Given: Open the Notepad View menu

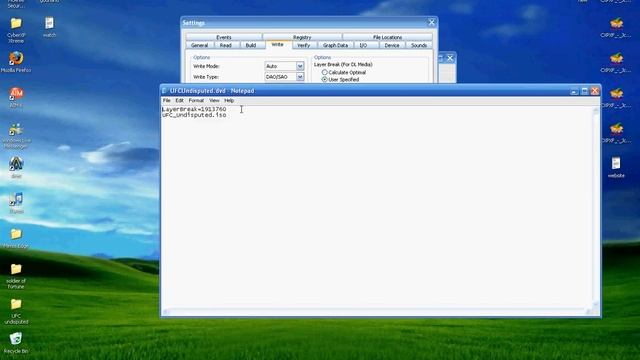Looking at the screenshot, I should pos(214,100).
